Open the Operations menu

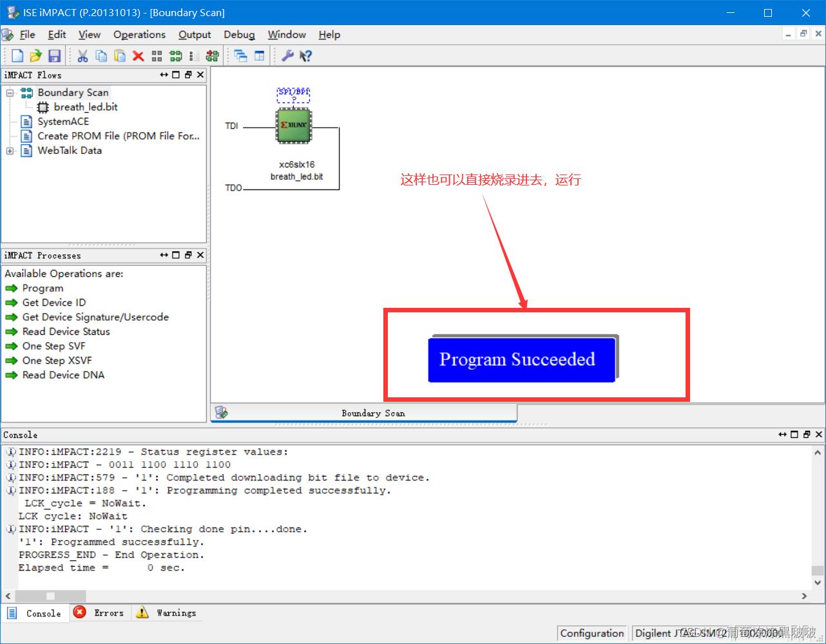(139, 35)
